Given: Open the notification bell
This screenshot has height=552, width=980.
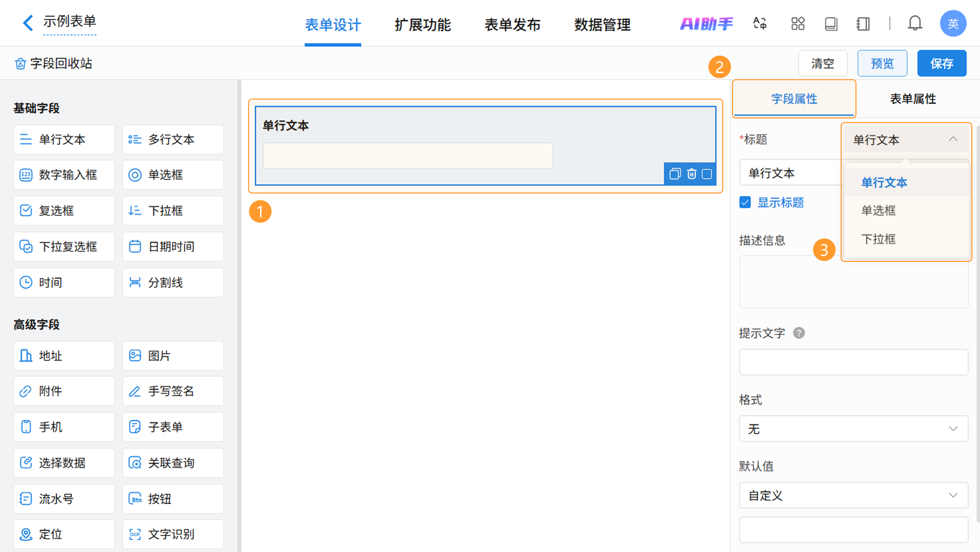Looking at the screenshot, I should click(915, 23).
